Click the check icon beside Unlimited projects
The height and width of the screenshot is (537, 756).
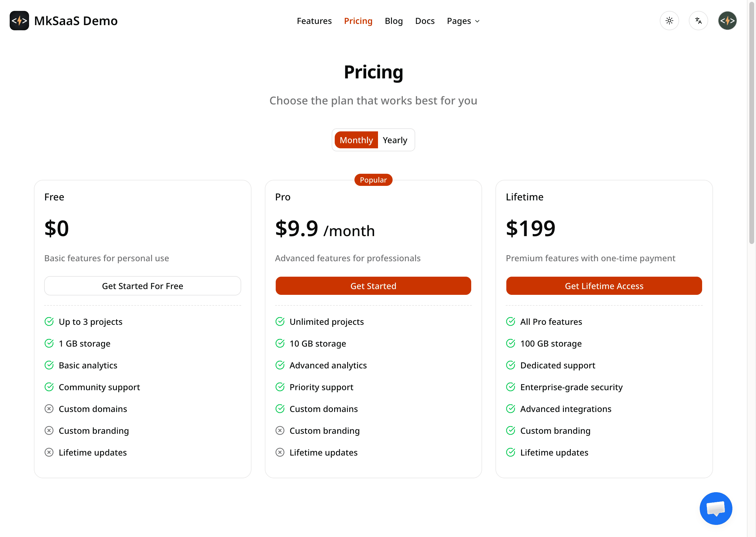pyautogui.click(x=280, y=321)
